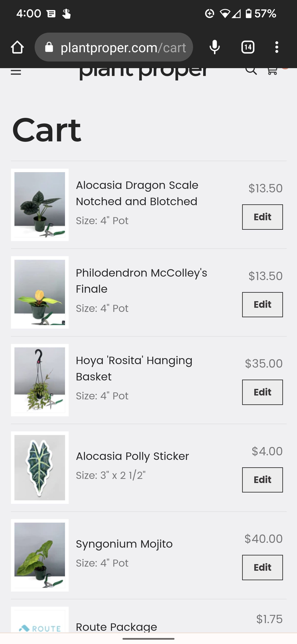Tap the Alocasia Polly Sticker image

(40, 468)
